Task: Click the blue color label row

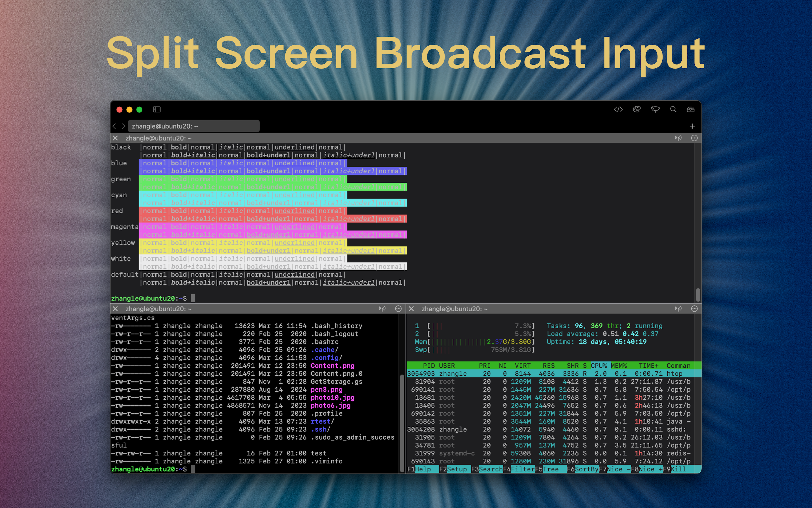Action: point(119,163)
